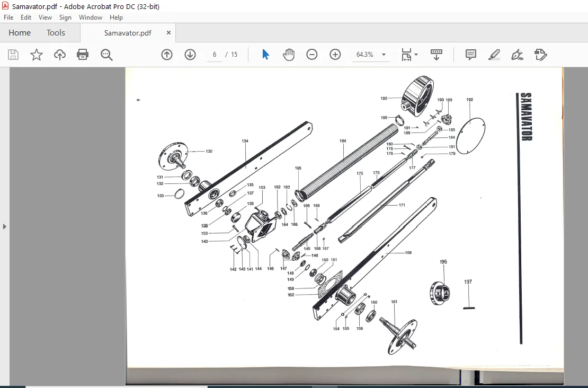The width and height of the screenshot is (588, 388).
Task: Click part label 171 in diagram
Action: (x=402, y=205)
